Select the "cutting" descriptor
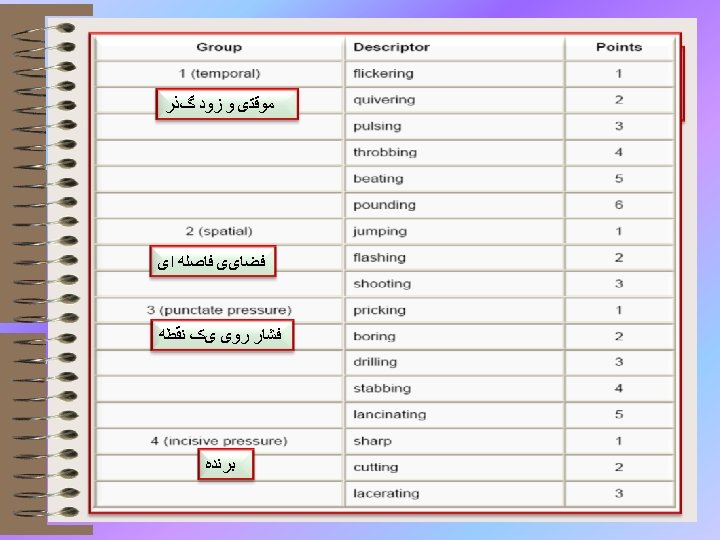Screen dimensions: 720x540 coord(376,467)
